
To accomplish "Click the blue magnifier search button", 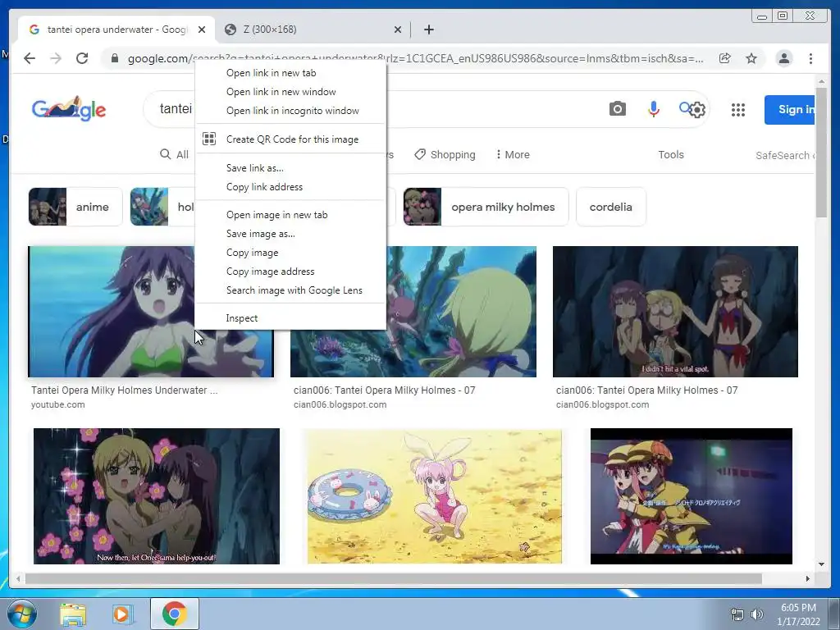I will point(684,108).
